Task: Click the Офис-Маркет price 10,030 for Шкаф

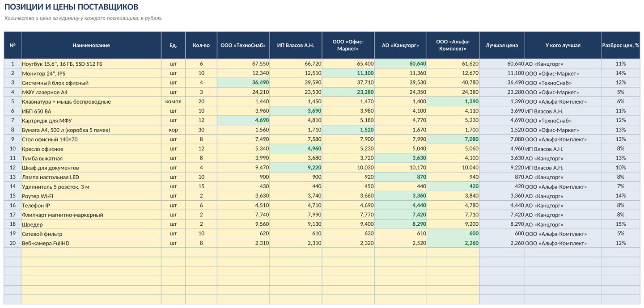Action: tap(348, 168)
